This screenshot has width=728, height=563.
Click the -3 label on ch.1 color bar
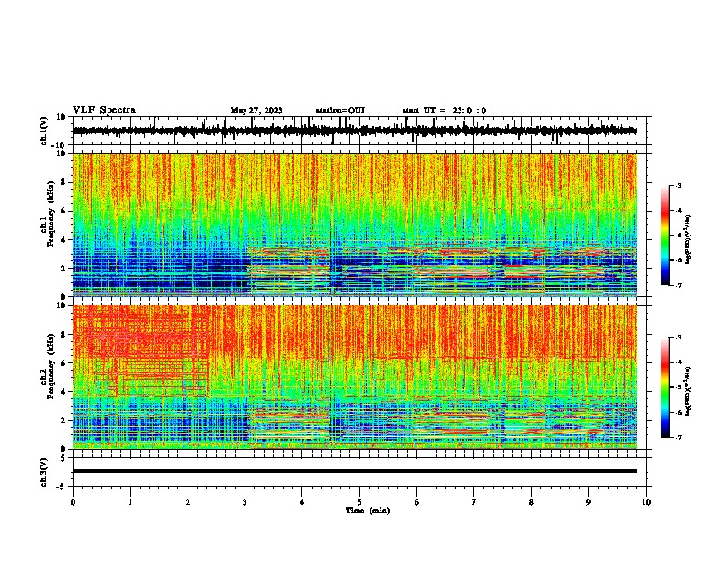click(x=678, y=185)
